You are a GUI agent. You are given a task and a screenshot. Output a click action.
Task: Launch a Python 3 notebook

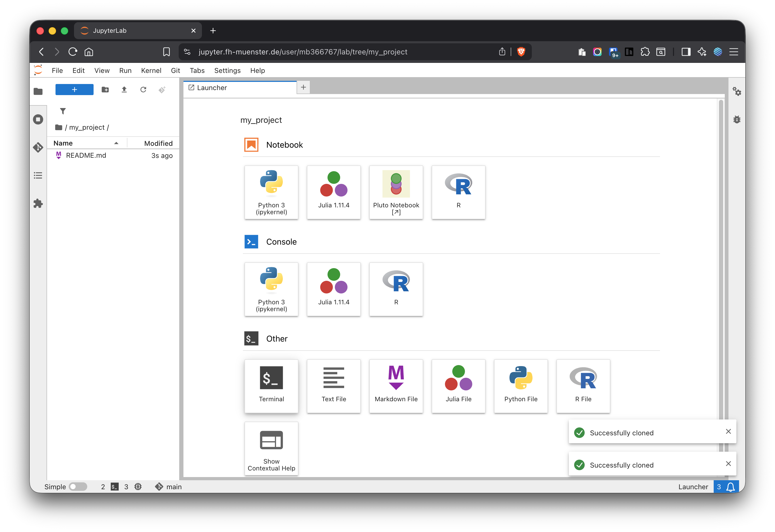[x=271, y=192]
